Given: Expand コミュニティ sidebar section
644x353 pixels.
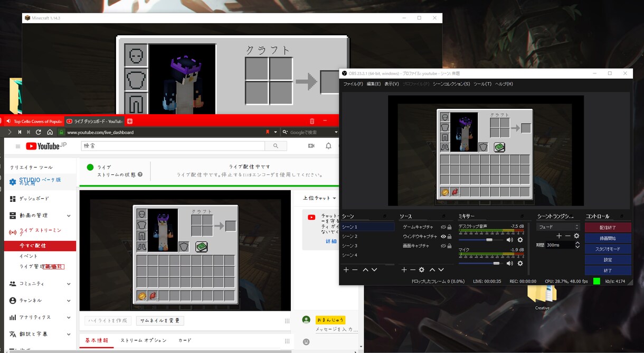Looking at the screenshot, I should [69, 284].
